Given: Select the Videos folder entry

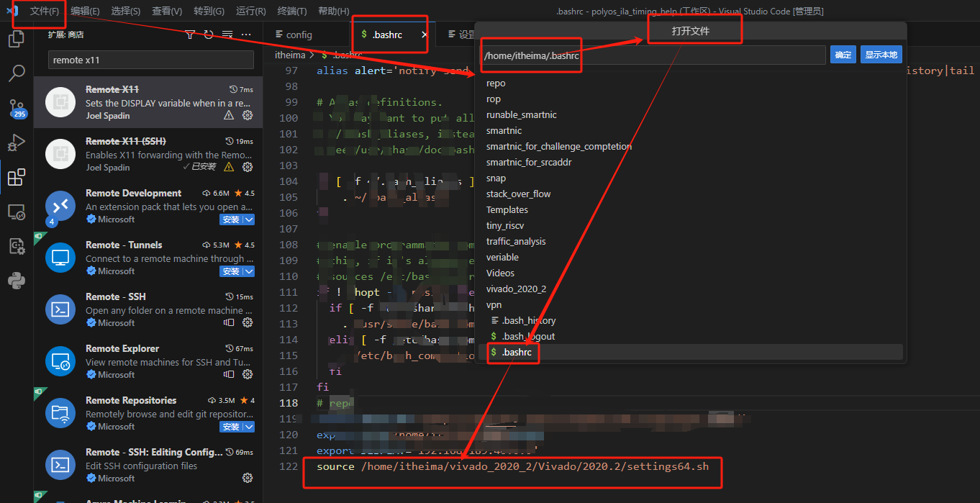Looking at the screenshot, I should 691,273.
